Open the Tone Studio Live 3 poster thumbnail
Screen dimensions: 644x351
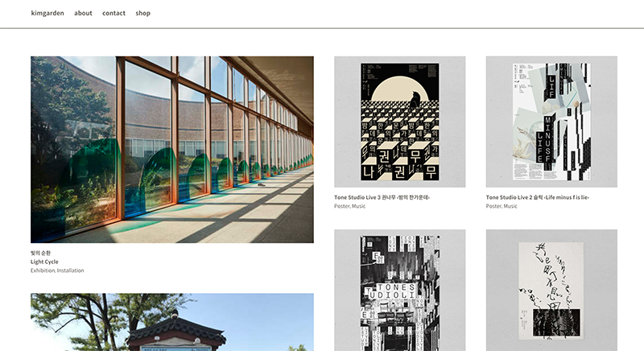click(x=399, y=122)
